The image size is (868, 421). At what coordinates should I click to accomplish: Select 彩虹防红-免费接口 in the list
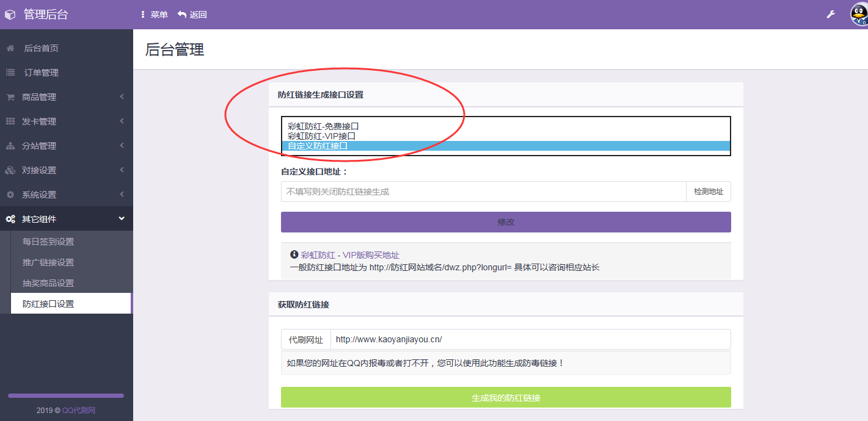323,126
